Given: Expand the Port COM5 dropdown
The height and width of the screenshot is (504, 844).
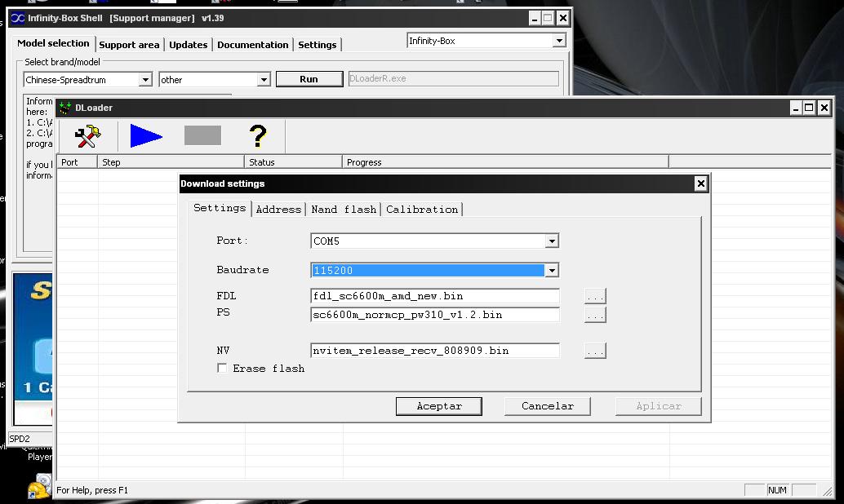Looking at the screenshot, I should [552, 241].
